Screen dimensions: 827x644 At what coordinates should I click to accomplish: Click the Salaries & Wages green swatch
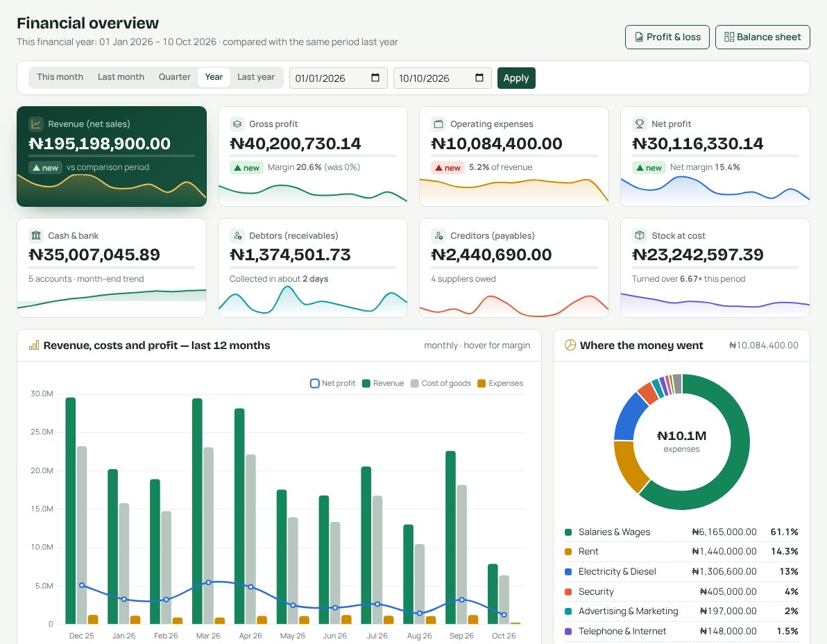pyautogui.click(x=568, y=532)
